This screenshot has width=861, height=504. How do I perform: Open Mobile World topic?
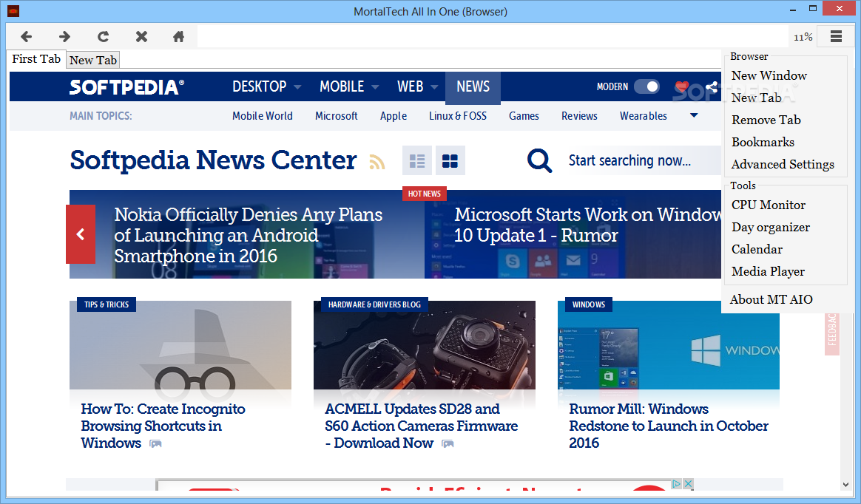coord(263,116)
